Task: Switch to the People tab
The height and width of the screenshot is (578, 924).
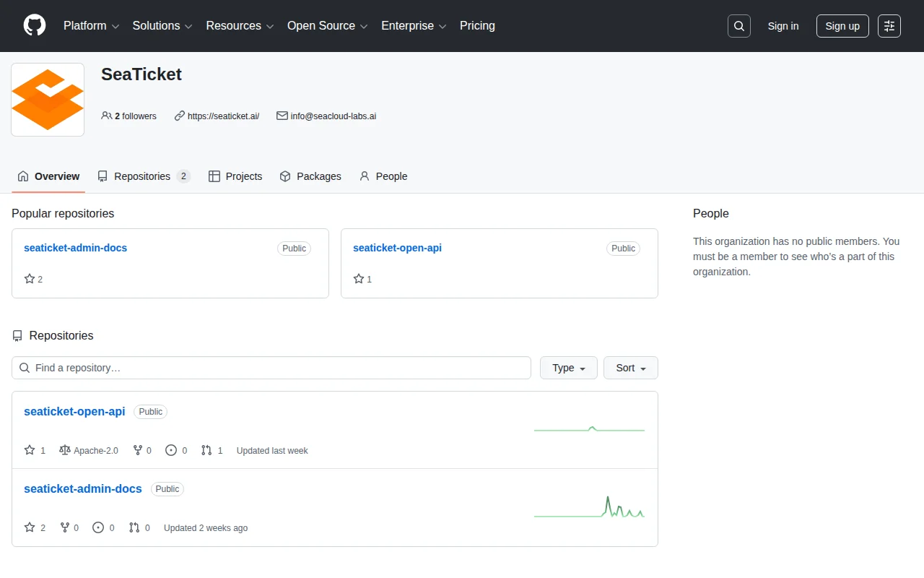Action: pyautogui.click(x=383, y=176)
